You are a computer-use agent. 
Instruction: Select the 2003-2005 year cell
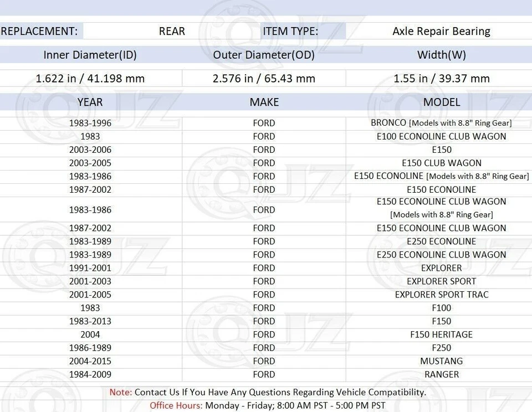click(90, 163)
